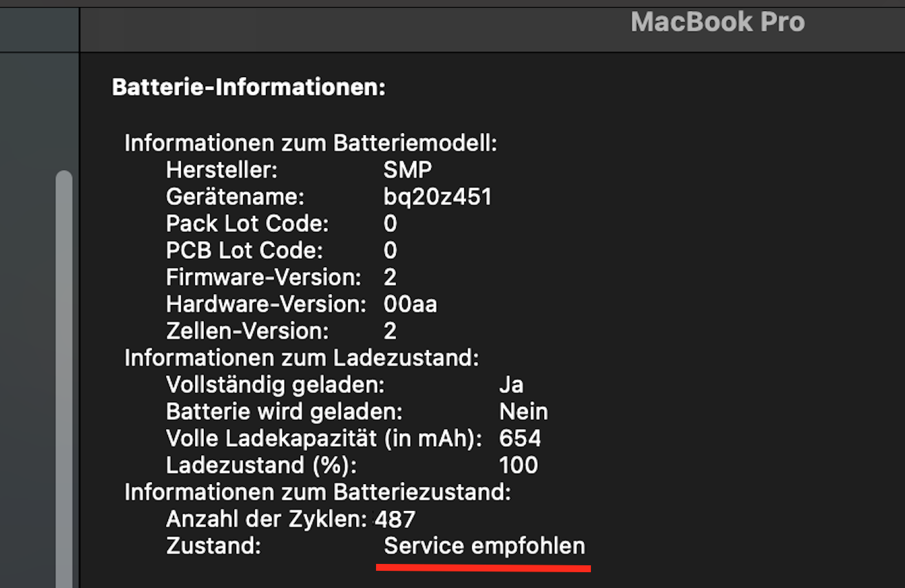Click the Hardware-Version value 00aa

pos(410,304)
